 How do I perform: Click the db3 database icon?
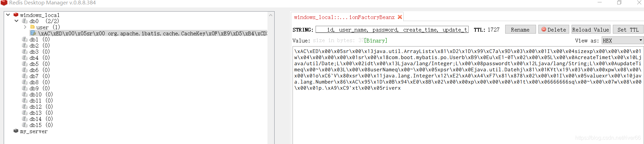tap(24, 52)
